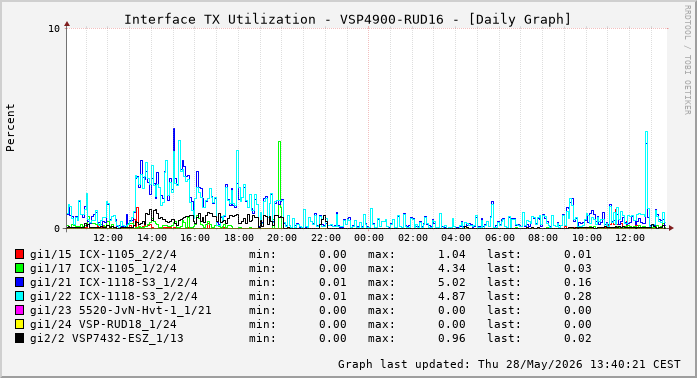Screen dimensions: 697x378
Task: Click legend label gi1/22 ICX-1118-S3_2/2/4
Action: coord(114,296)
